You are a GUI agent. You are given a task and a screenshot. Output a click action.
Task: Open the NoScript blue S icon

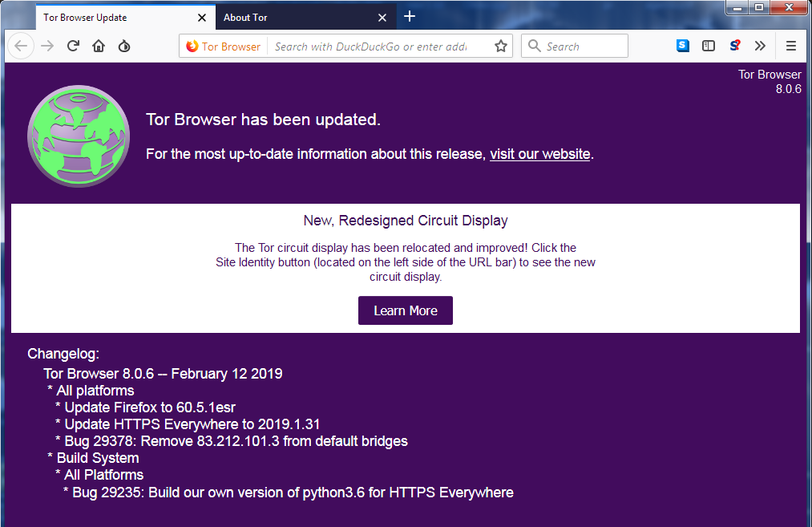click(x=682, y=46)
